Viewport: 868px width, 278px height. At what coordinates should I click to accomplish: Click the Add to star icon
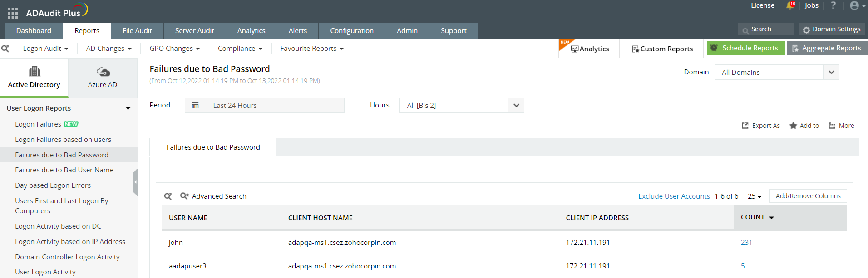(793, 126)
